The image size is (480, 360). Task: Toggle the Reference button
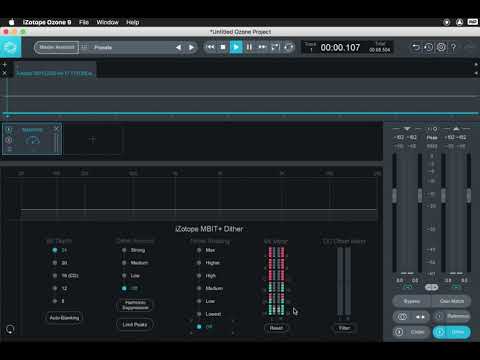(x=452, y=316)
